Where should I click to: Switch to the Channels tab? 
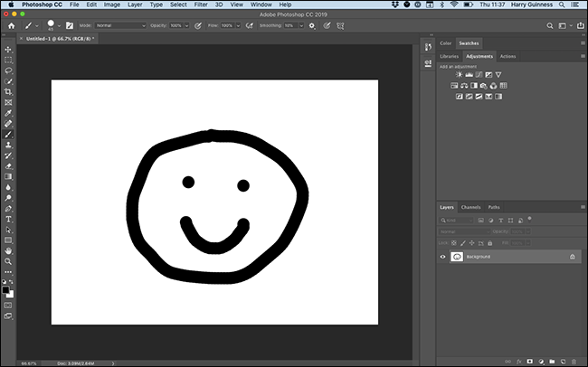(470, 207)
